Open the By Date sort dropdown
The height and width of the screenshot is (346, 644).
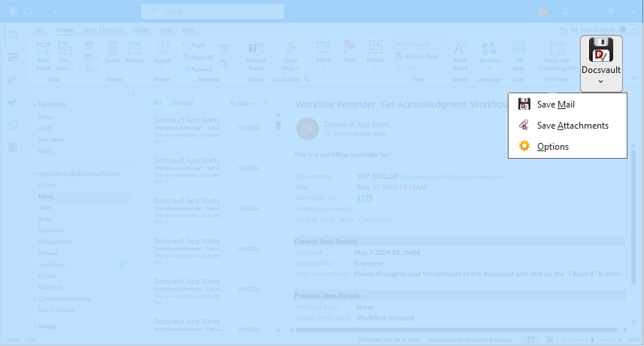click(x=243, y=104)
